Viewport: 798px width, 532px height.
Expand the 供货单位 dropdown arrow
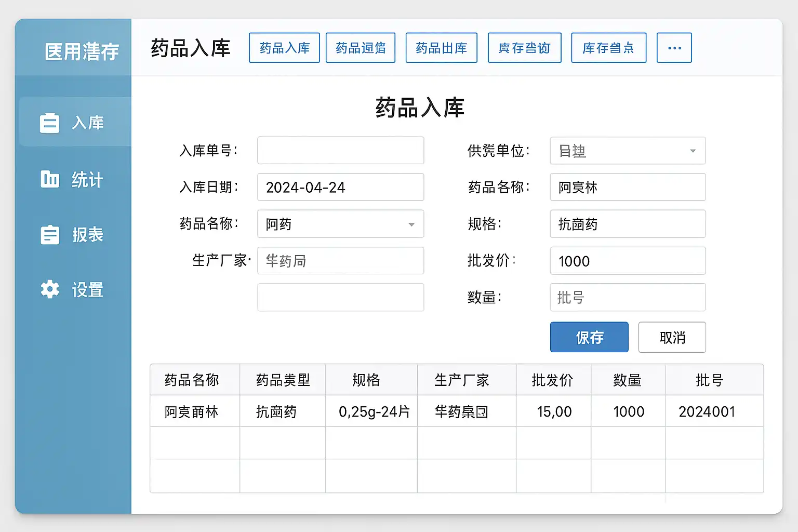[x=692, y=151]
